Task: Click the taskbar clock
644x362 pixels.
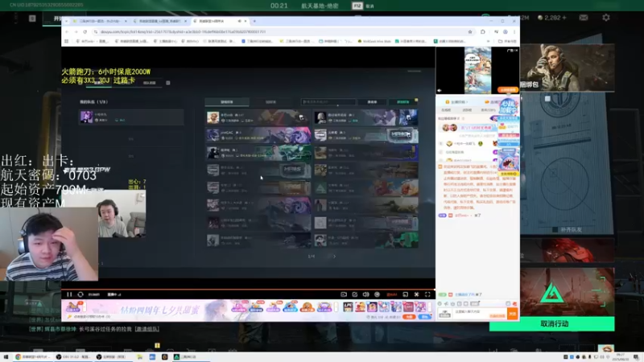Action: coord(620,356)
